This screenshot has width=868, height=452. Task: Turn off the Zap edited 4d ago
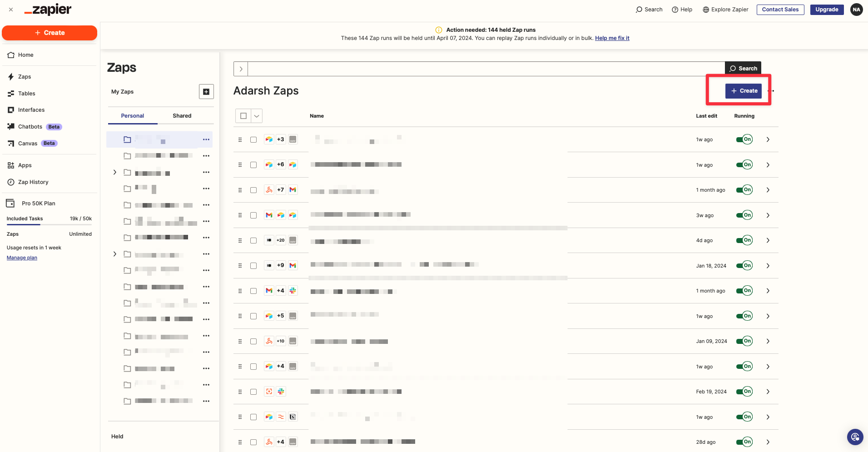[744, 240]
